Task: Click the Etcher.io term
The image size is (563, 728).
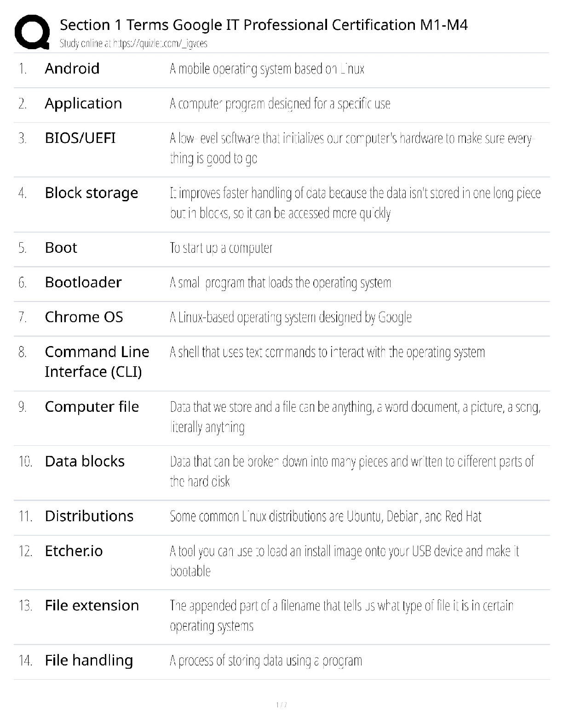Action: 74,551
